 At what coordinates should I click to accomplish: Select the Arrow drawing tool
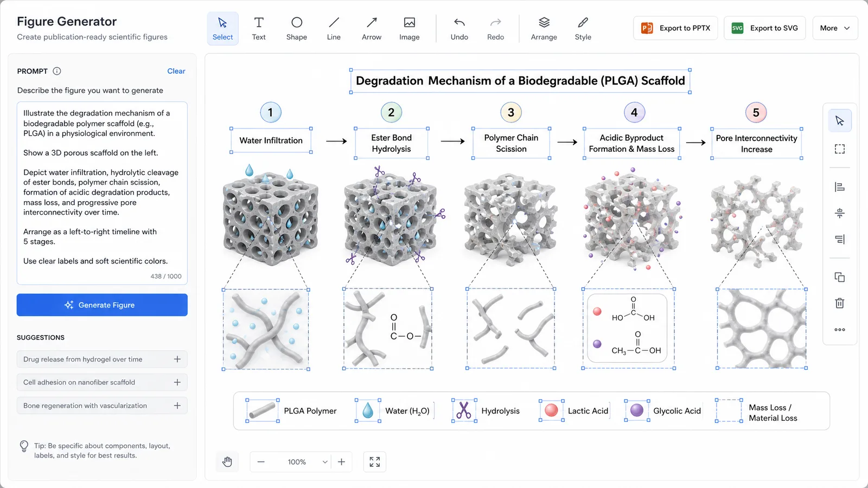372,28
